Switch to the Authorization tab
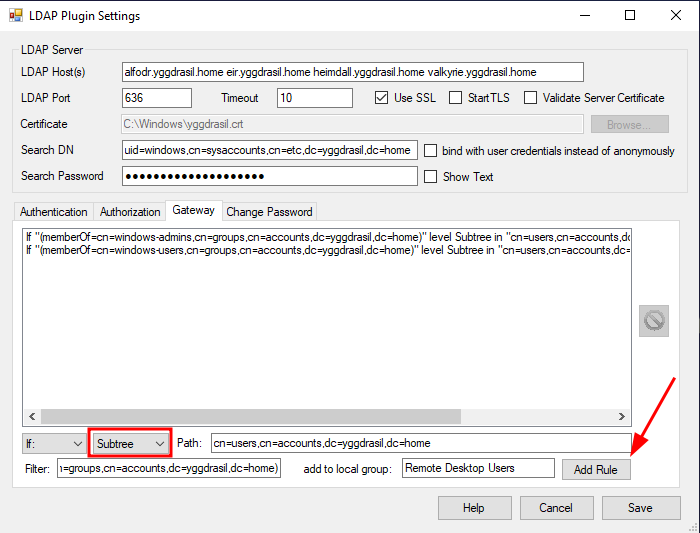Screen dimensions: 700x533 [x=130, y=212]
